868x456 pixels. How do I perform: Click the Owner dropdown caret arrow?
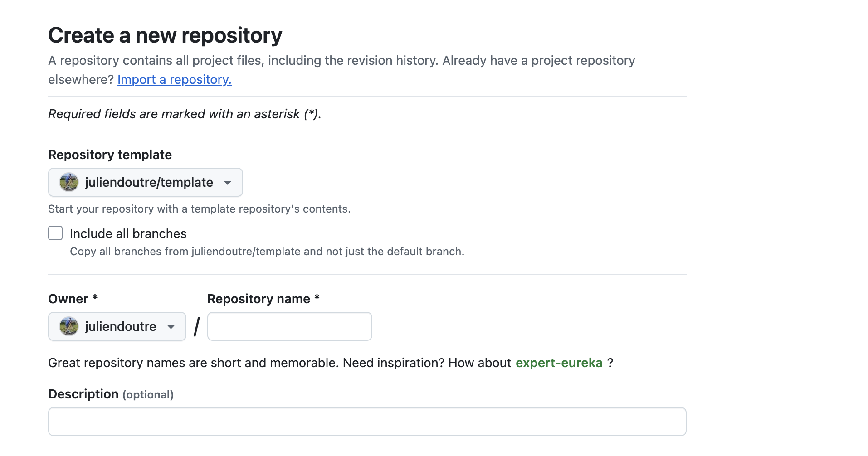pos(171,327)
